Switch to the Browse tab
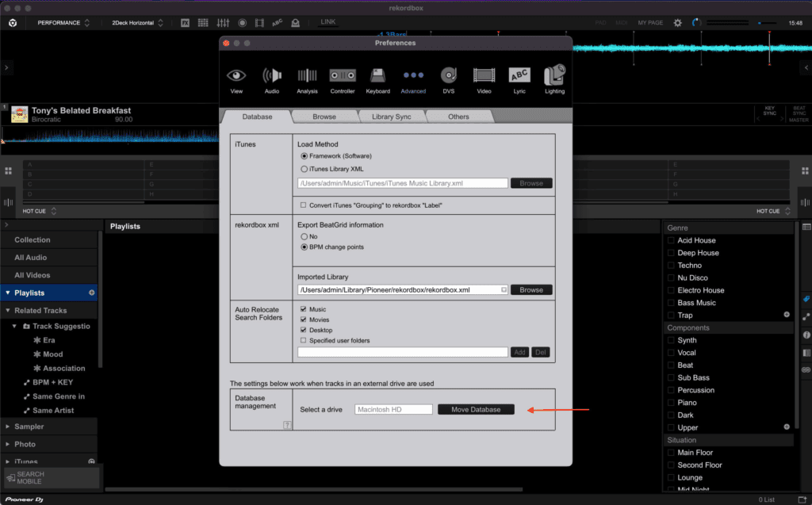The image size is (812, 505). pos(324,117)
